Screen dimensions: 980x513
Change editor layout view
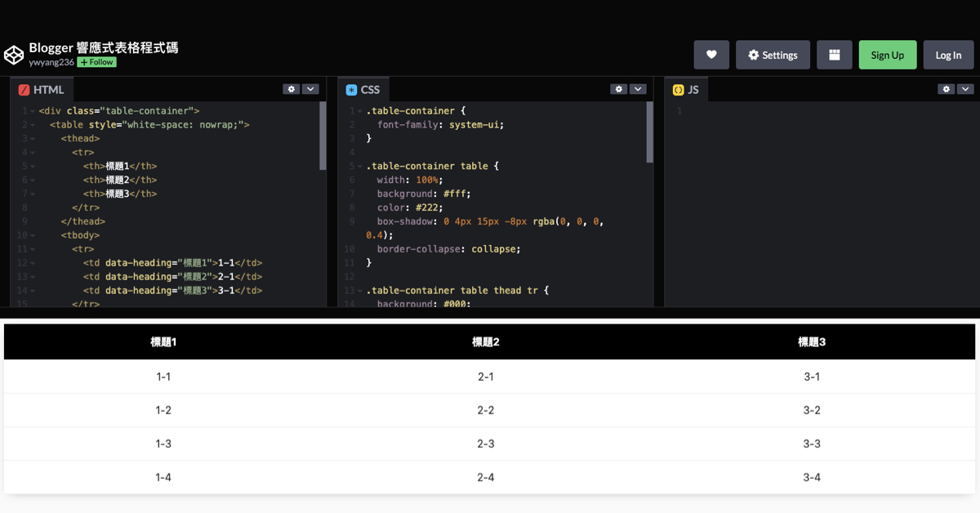pyautogui.click(x=835, y=55)
